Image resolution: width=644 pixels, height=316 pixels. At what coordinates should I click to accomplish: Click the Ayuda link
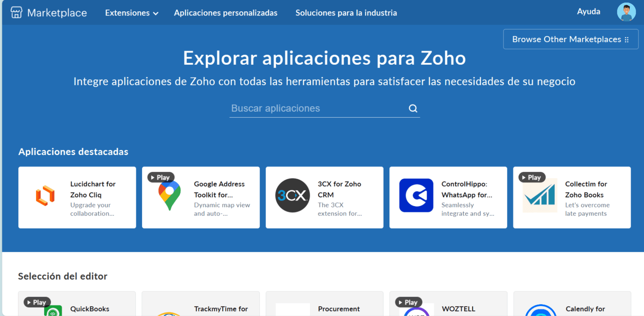click(588, 12)
